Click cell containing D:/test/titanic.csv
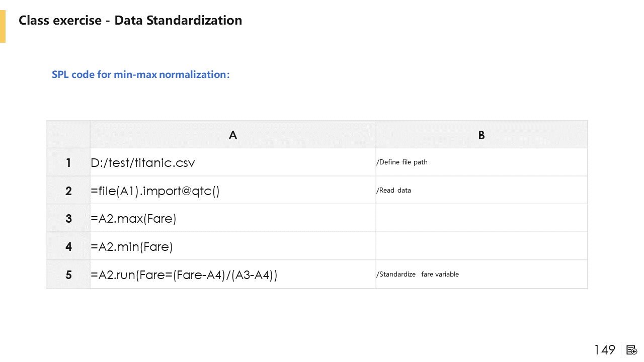 coord(143,163)
